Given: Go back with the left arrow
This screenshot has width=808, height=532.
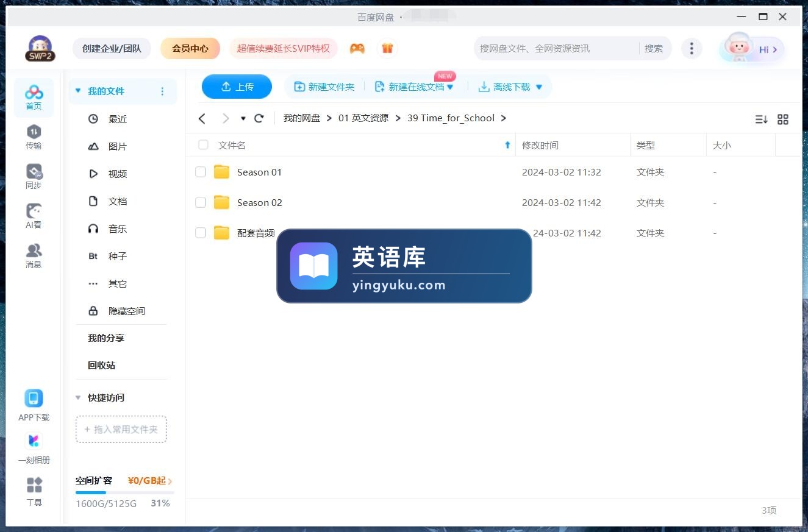Looking at the screenshot, I should point(202,118).
